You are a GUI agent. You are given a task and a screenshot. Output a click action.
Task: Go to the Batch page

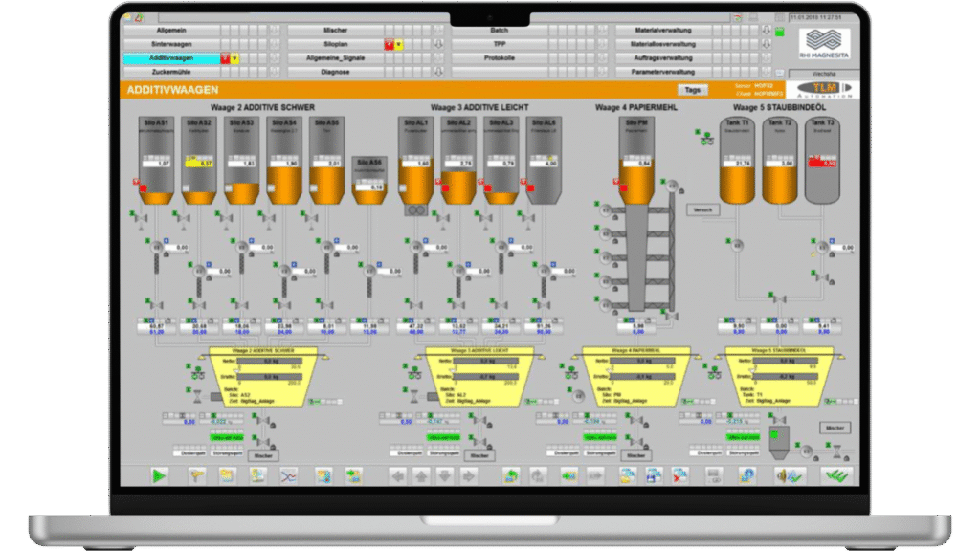point(499,30)
